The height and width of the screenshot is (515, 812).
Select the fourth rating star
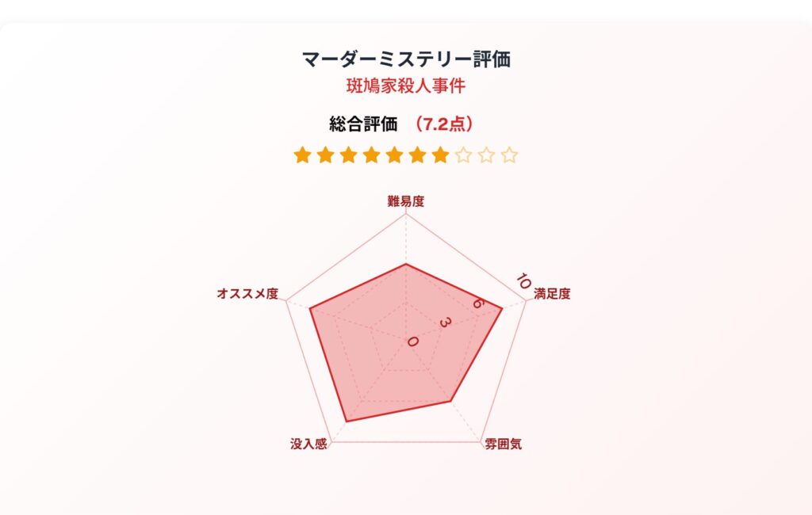click(371, 154)
